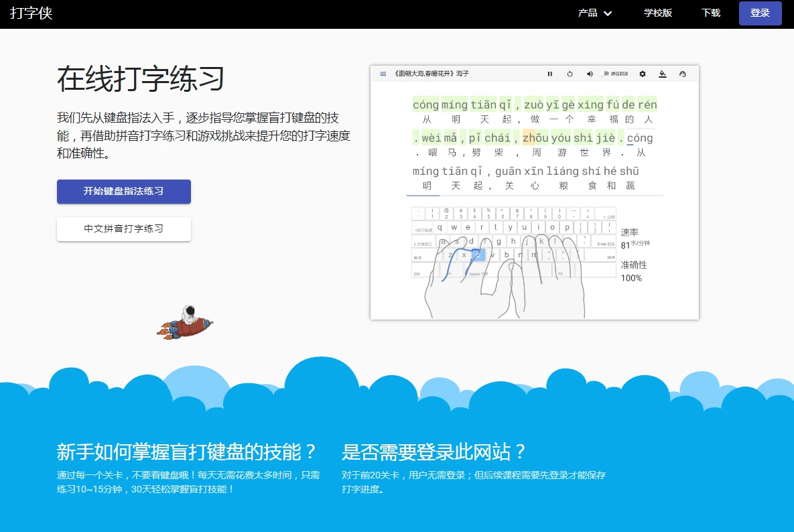Image resolution: width=794 pixels, height=532 pixels.
Task: Click the 打字侠 site logo
Action: tap(31, 13)
